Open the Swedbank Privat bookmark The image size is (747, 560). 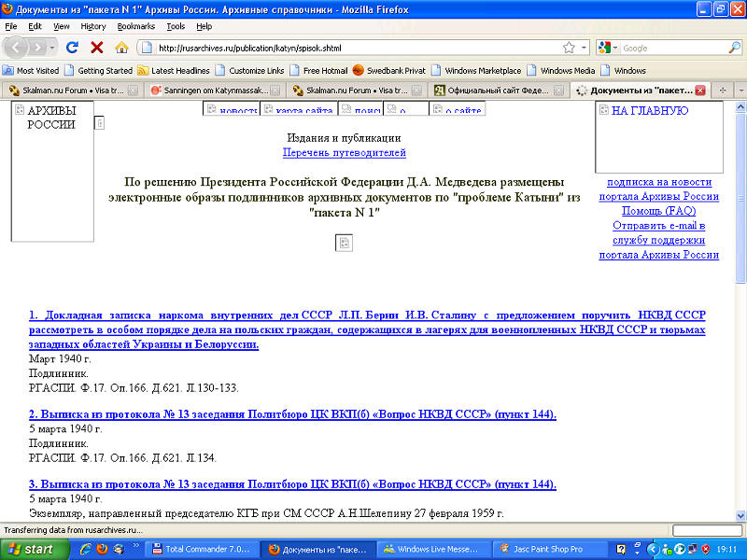pos(400,70)
